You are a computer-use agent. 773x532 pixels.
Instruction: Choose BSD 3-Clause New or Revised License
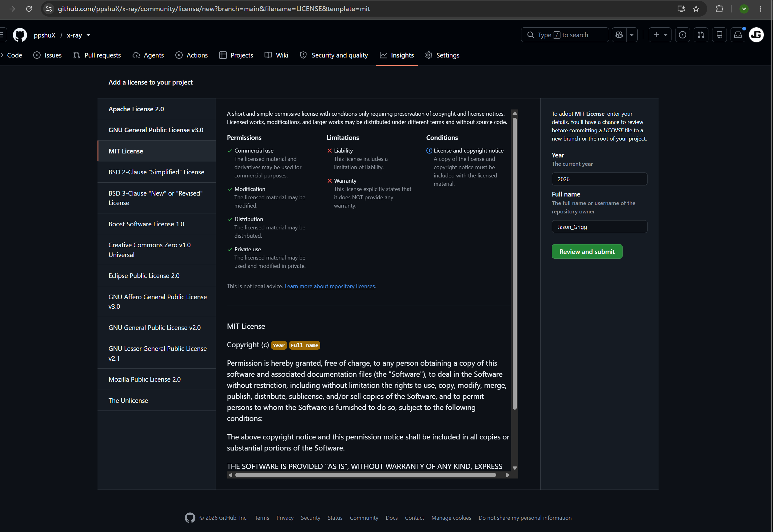(157, 198)
